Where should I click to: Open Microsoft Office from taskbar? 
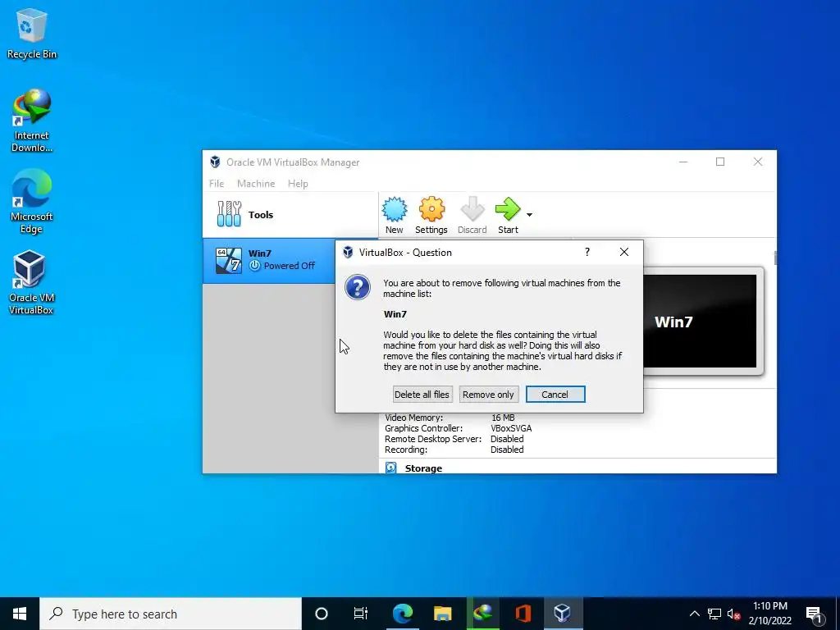pyautogui.click(x=523, y=614)
